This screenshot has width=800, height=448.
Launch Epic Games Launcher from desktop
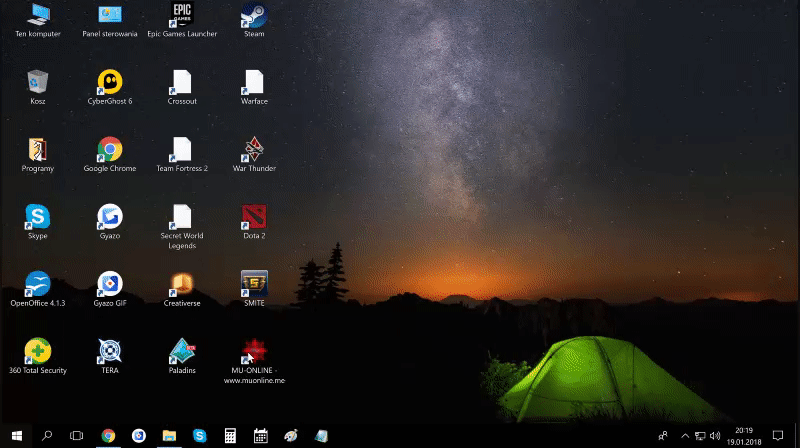(182, 19)
